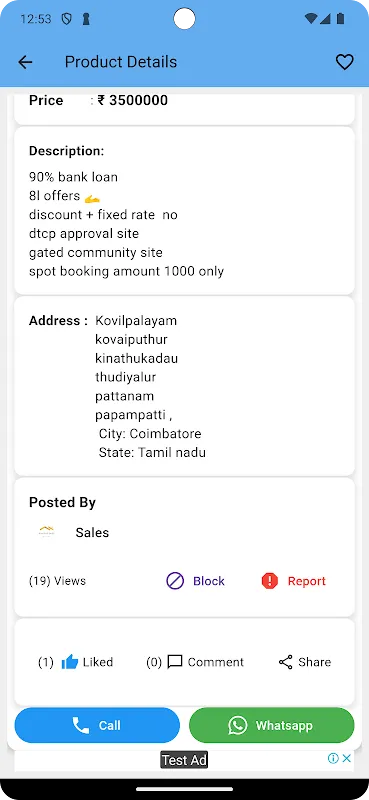Toggle the favorite heart icon
The height and width of the screenshot is (800, 369).
pyautogui.click(x=345, y=62)
